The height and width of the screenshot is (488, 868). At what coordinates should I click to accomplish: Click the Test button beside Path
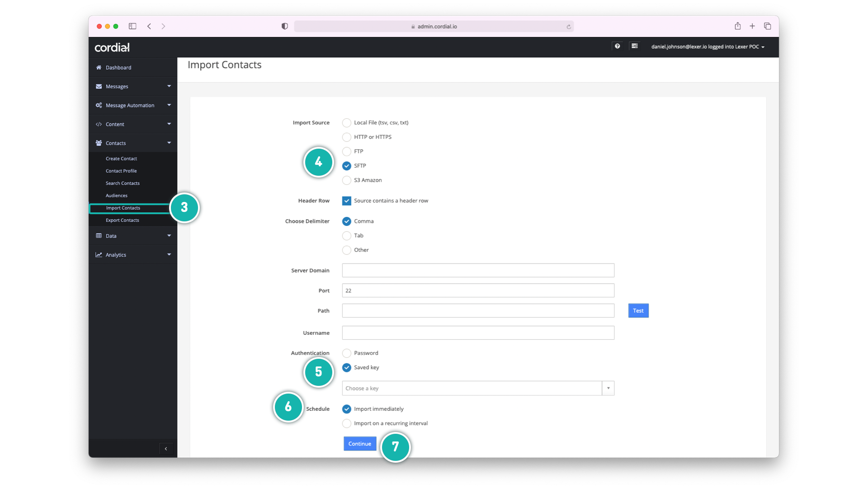point(638,310)
